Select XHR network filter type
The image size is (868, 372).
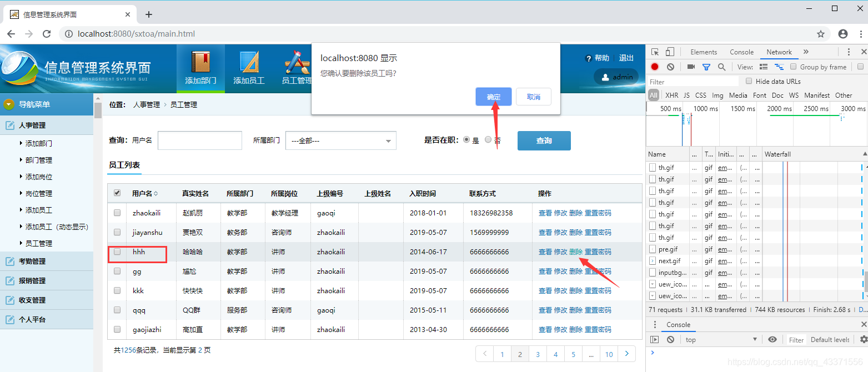click(671, 95)
